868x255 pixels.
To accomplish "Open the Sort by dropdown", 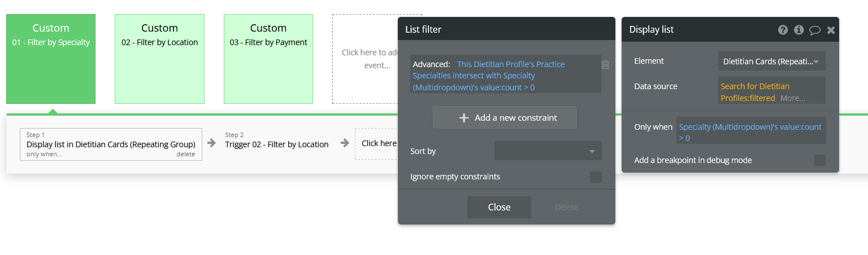I will pyautogui.click(x=548, y=151).
